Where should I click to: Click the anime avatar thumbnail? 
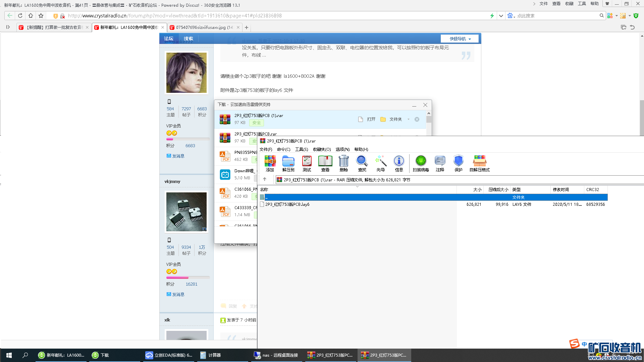tap(186, 72)
